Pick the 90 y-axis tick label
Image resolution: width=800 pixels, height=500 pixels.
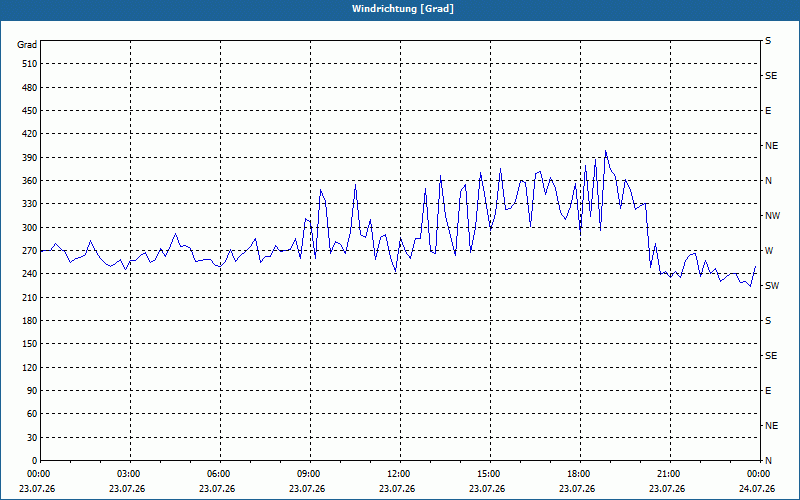[32, 391]
